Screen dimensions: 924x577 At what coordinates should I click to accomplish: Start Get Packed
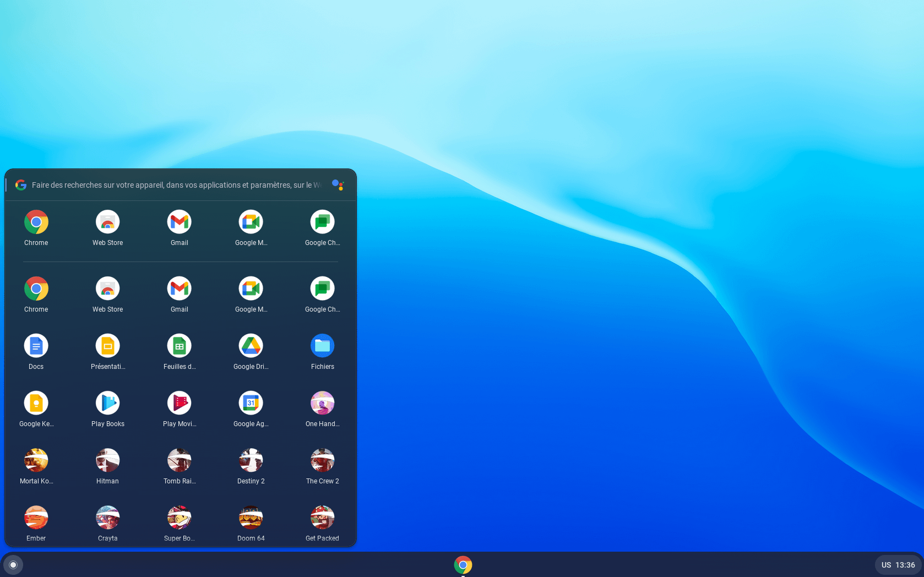coord(322,517)
